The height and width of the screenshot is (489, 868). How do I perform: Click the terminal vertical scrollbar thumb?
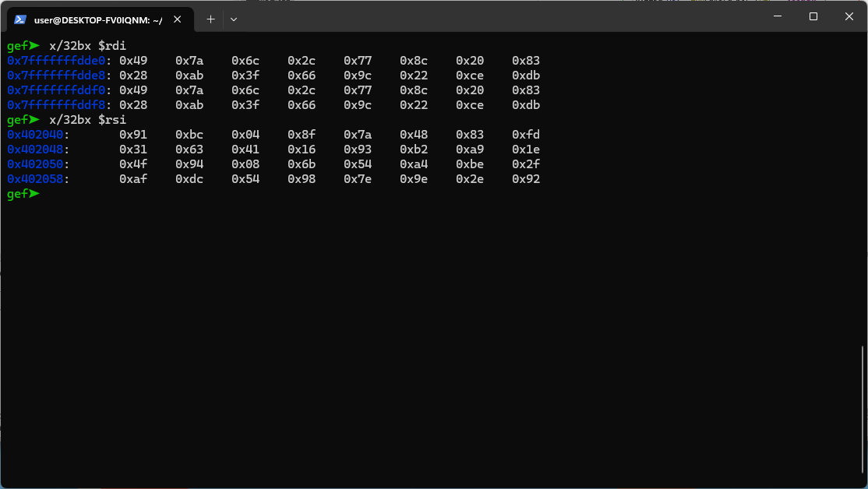863,413
